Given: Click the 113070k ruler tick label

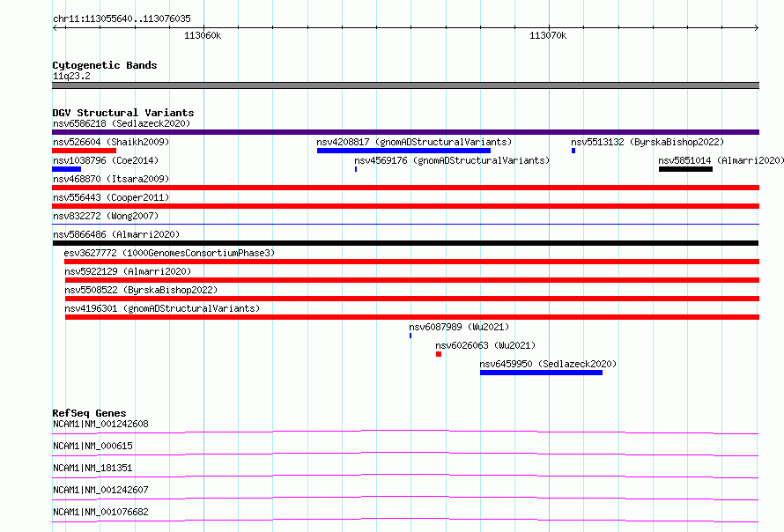Looking at the screenshot, I should (548, 35).
